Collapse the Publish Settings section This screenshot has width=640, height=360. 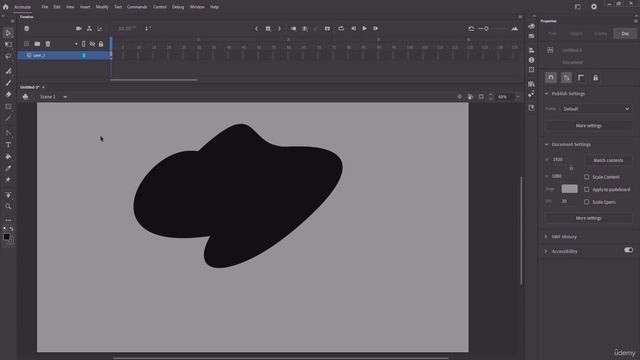point(547,93)
